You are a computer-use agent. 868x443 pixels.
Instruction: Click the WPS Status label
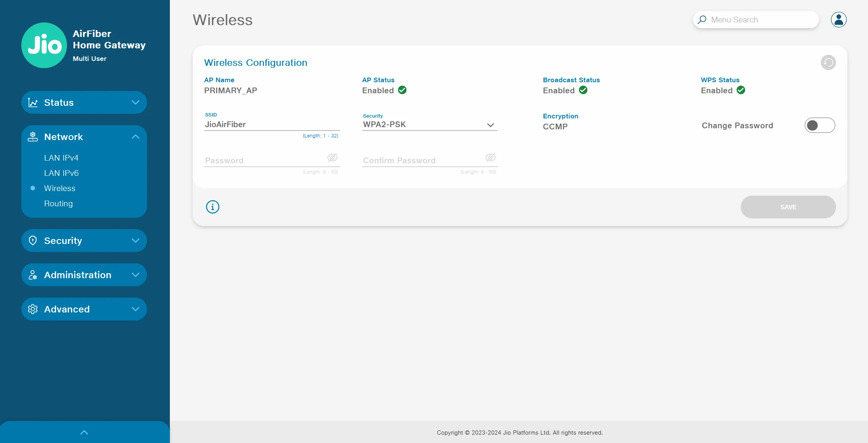[720, 80]
